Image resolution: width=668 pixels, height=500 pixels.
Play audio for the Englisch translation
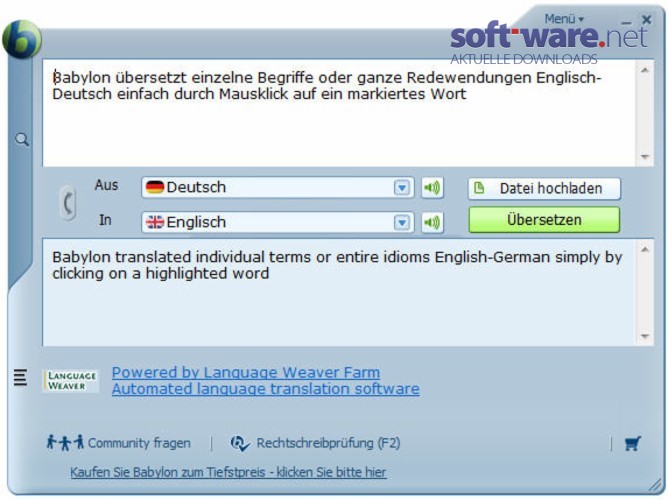[432, 222]
